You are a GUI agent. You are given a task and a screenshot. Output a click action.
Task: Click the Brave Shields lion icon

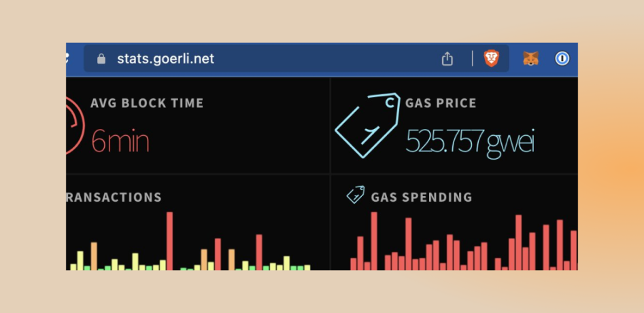coord(491,58)
